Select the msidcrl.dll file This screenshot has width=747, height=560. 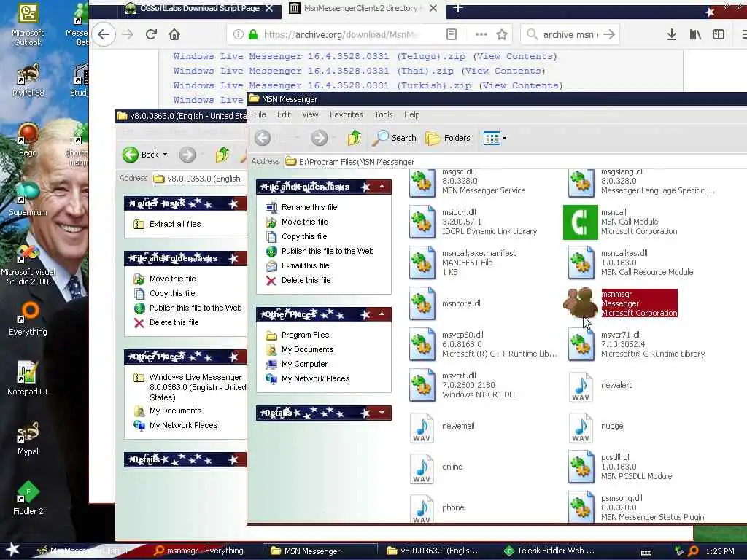(x=473, y=222)
